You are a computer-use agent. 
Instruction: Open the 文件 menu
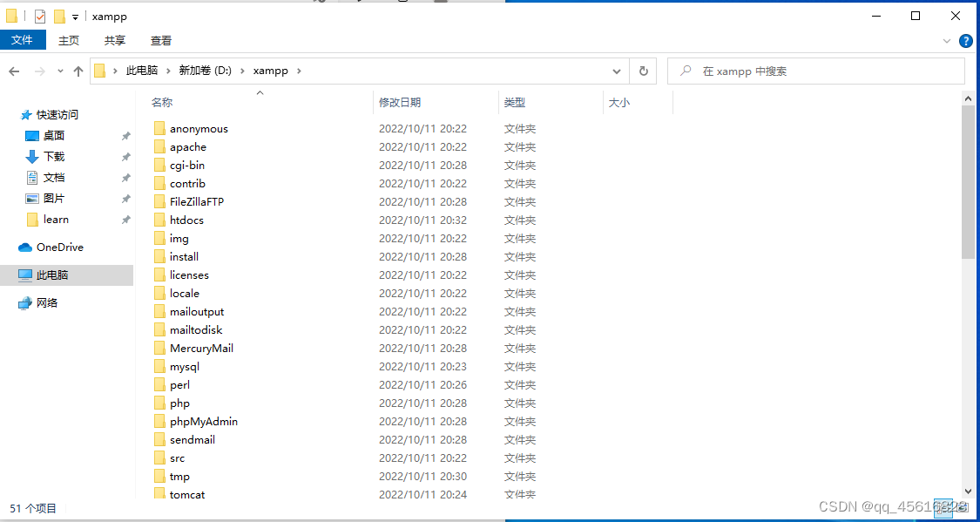23,40
